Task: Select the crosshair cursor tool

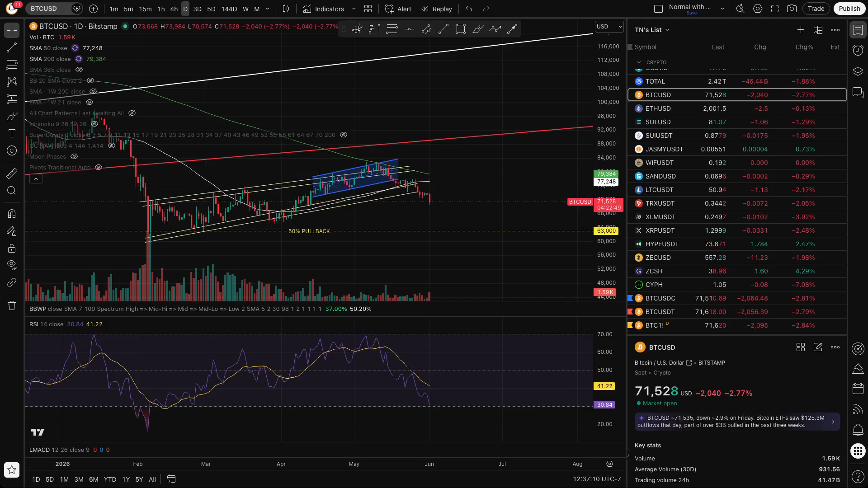Action: [x=12, y=30]
